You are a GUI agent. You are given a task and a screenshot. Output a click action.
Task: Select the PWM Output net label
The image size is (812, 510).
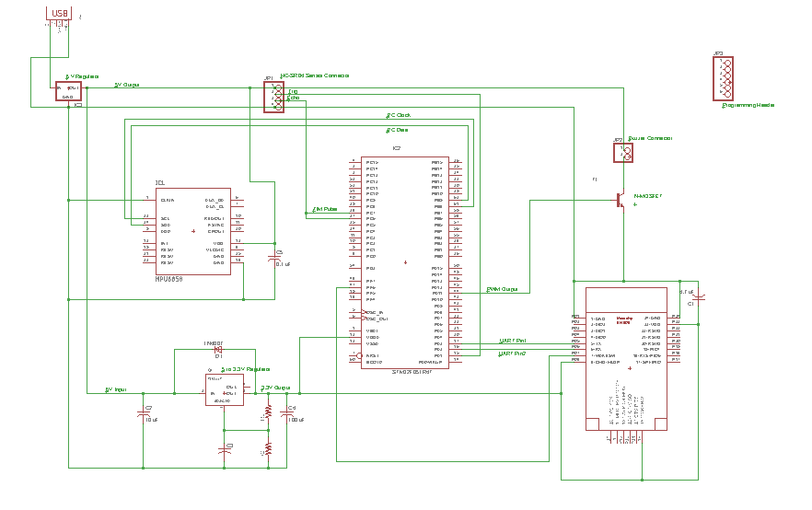tap(503, 289)
